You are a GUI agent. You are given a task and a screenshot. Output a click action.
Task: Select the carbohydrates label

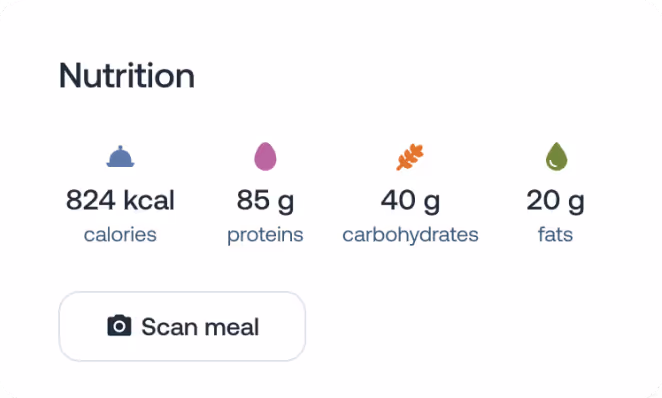pyautogui.click(x=410, y=236)
